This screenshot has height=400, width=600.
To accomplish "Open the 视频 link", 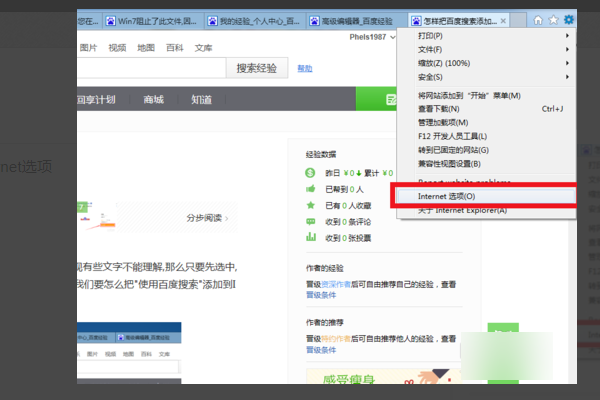I will tap(117, 48).
